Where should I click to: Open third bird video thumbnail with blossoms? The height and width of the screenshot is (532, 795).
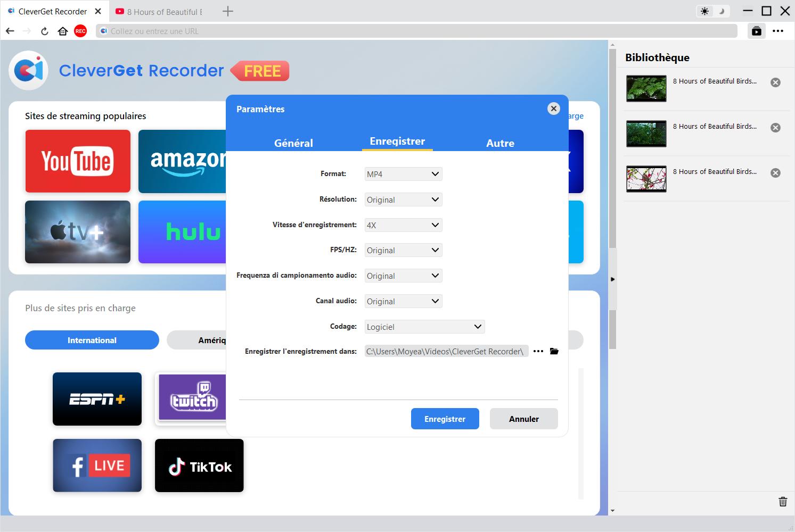tap(646, 179)
